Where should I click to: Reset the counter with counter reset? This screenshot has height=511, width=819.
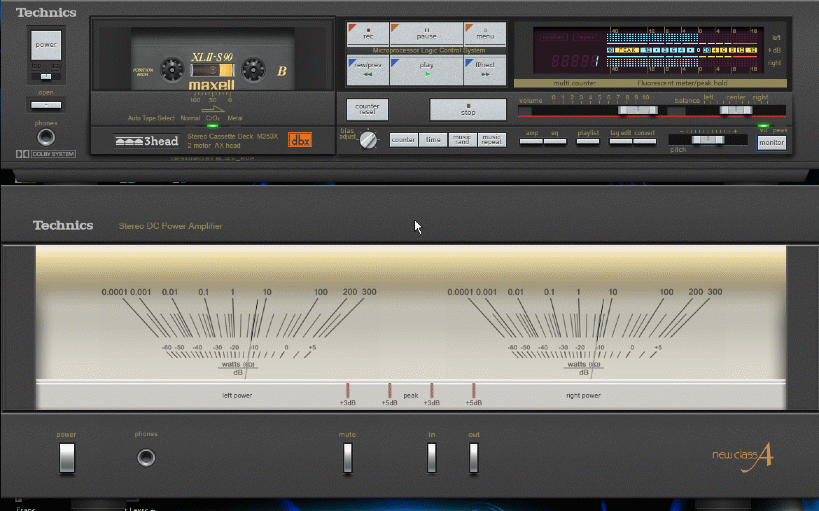(x=367, y=109)
